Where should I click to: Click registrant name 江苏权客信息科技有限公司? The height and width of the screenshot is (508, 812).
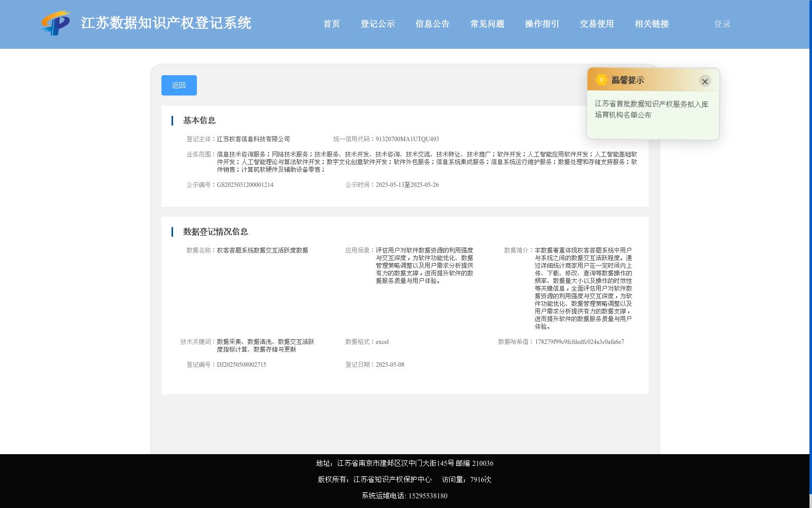click(x=253, y=139)
